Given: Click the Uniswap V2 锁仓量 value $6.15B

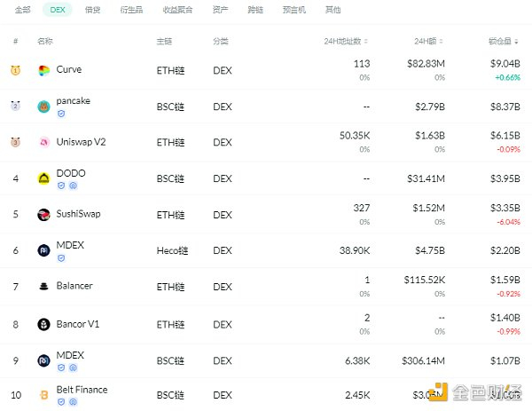Looking at the screenshot, I should tap(505, 137).
